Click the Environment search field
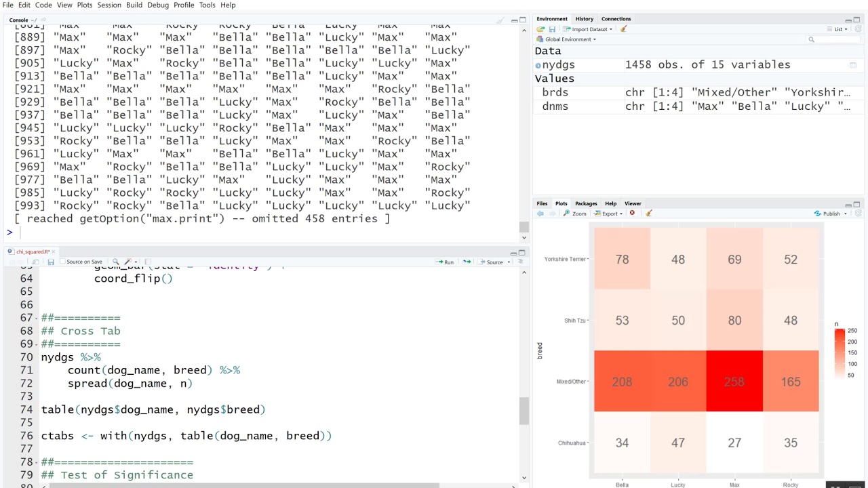The height and width of the screenshot is (488, 868). tap(834, 39)
